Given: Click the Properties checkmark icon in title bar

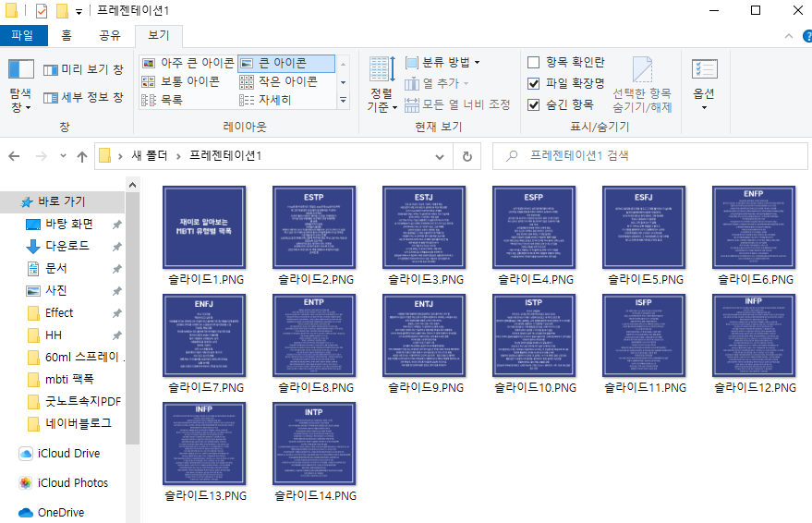Looking at the screenshot, I should [42, 10].
